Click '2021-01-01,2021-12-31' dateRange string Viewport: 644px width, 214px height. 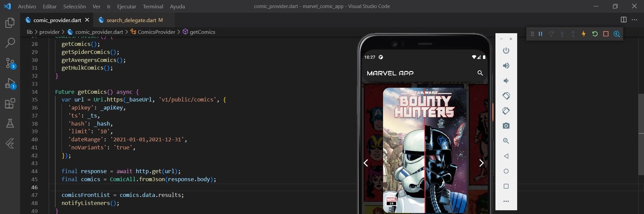point(149,139)
